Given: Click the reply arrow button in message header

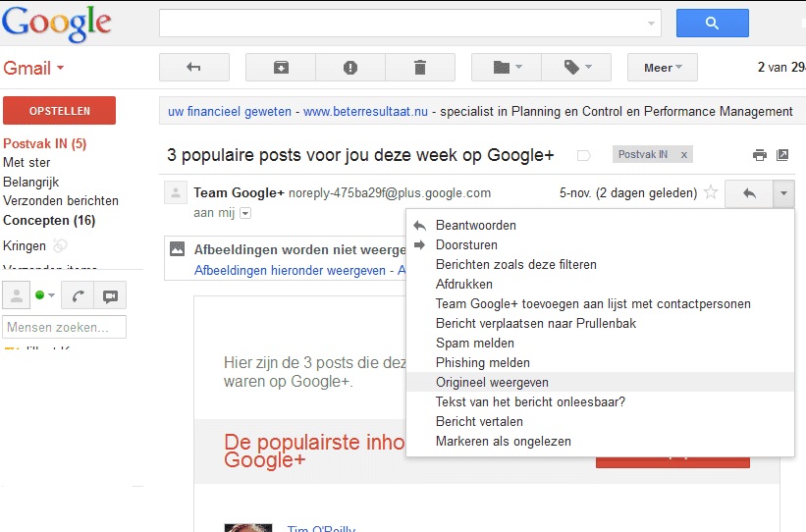Looking at the screenshot, I should pyautogui.click(x=748, y=193).
